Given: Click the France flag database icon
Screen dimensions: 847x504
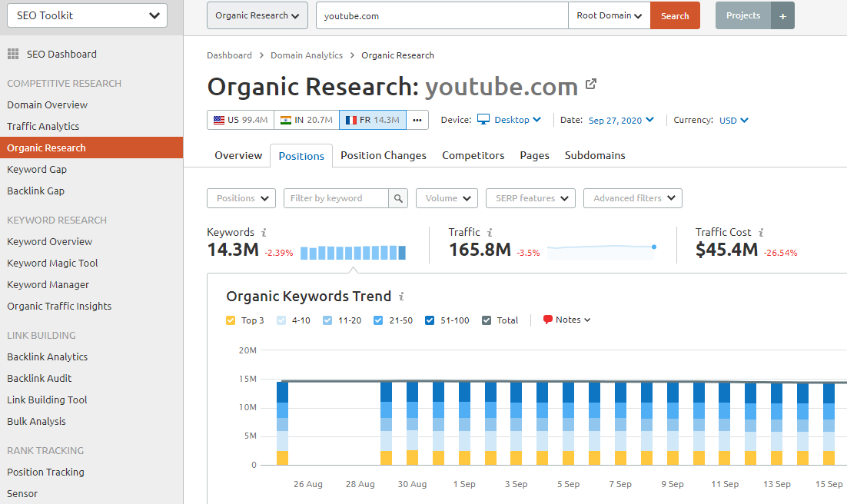Looking at the screenshot, I should coord(351,120).
